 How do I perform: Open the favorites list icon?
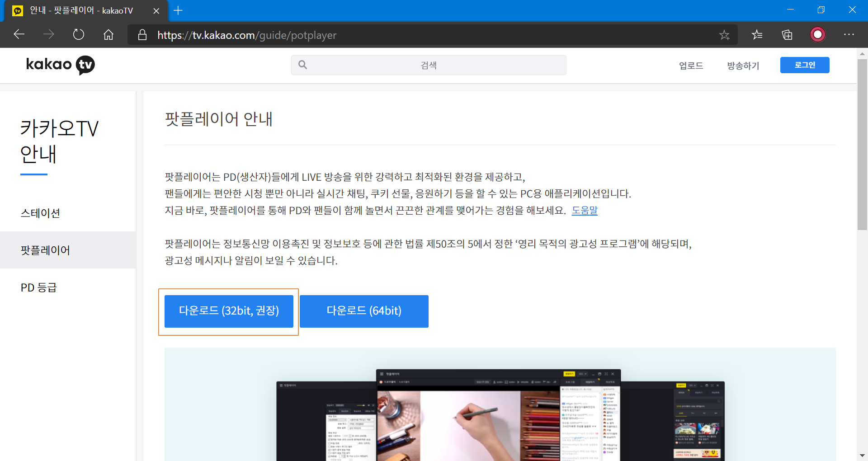pyautogui.click(x=757, y=35)
